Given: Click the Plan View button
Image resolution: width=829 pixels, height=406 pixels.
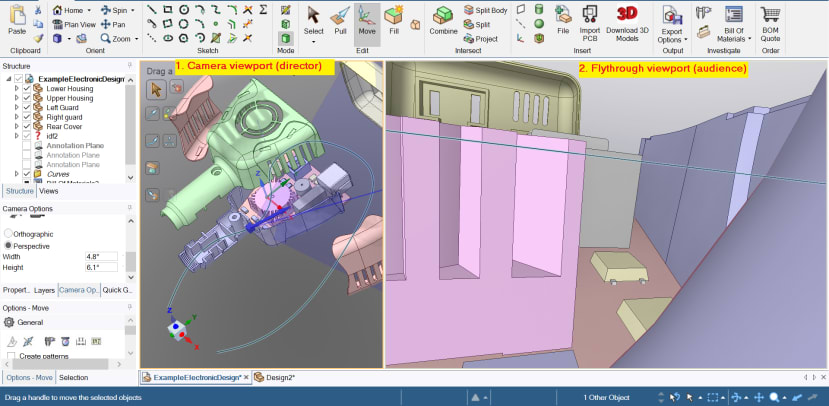Looking at the screenshot, I should click(74, 24).
